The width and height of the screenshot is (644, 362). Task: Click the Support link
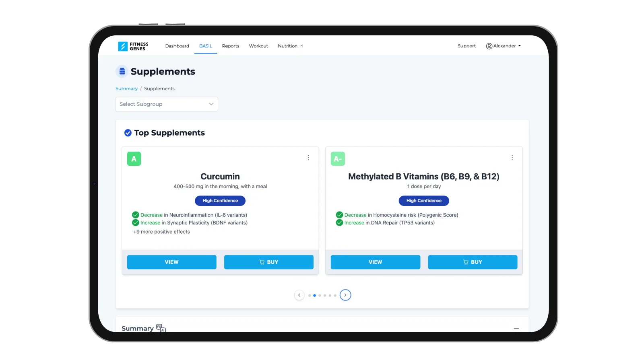[x=466, y=46]
